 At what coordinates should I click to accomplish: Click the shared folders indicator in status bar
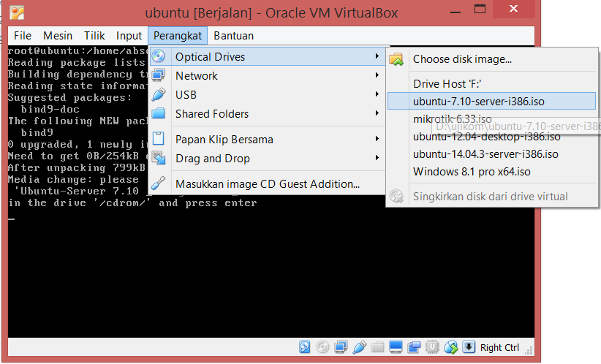377,347
